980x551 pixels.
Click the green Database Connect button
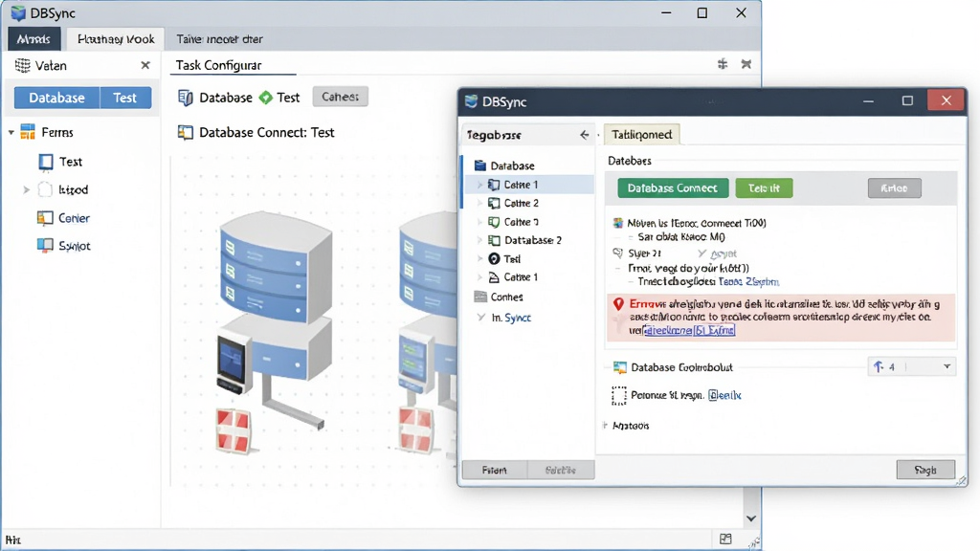point(673,188)
